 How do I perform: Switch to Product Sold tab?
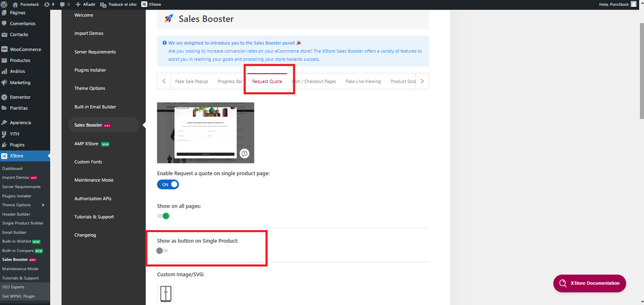(x=403, y=81)
